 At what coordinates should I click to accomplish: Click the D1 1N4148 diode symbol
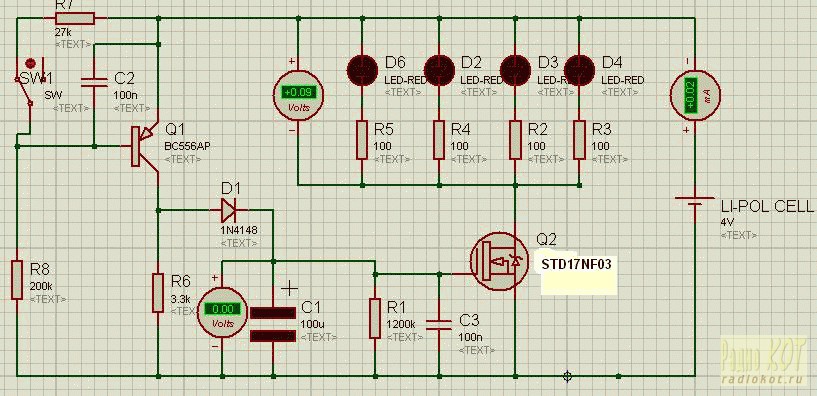228,210
